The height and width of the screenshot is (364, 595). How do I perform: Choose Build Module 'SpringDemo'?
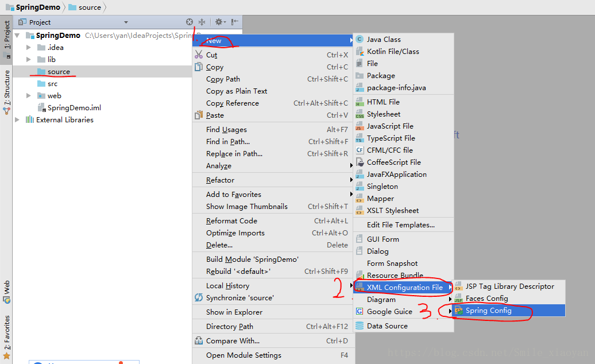pyautogui.click(x=272, y=259)
